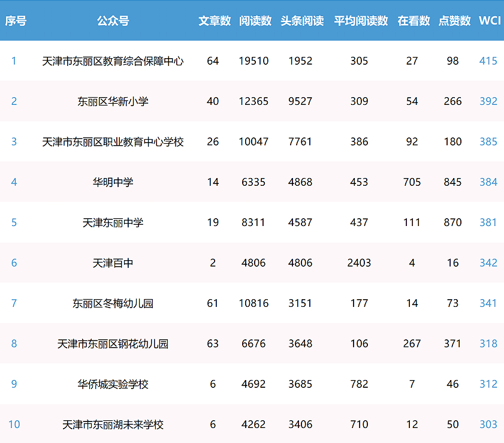
Task: Select 华侨城实验学校 account name
Action: click(x=113, y=384)
